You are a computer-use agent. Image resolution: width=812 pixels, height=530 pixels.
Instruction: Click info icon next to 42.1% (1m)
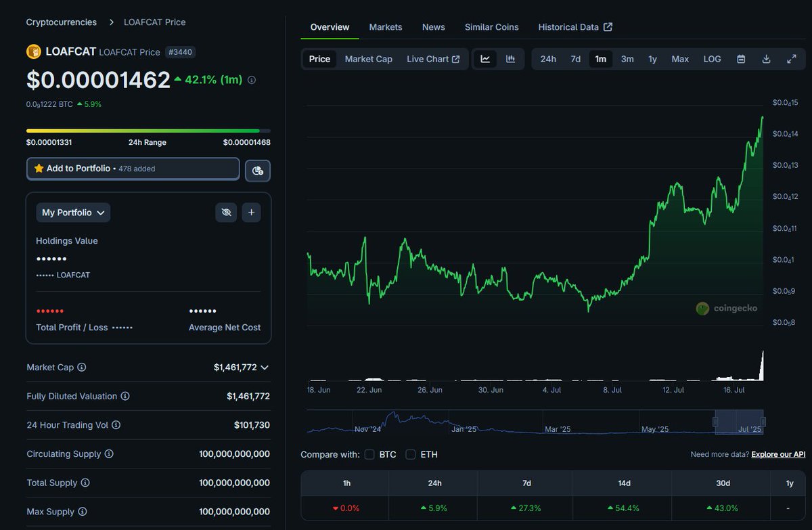coord(252,80)
